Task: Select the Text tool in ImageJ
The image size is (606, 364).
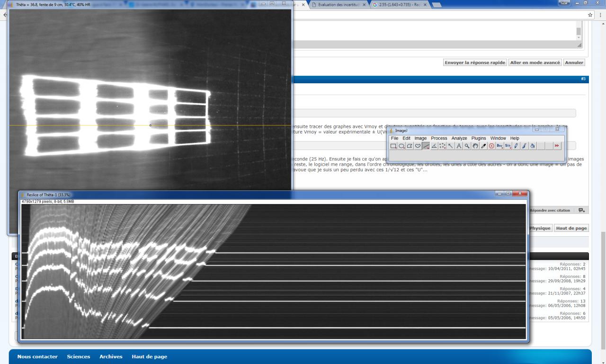Action: pyautogui.click(x=459, y=146)
